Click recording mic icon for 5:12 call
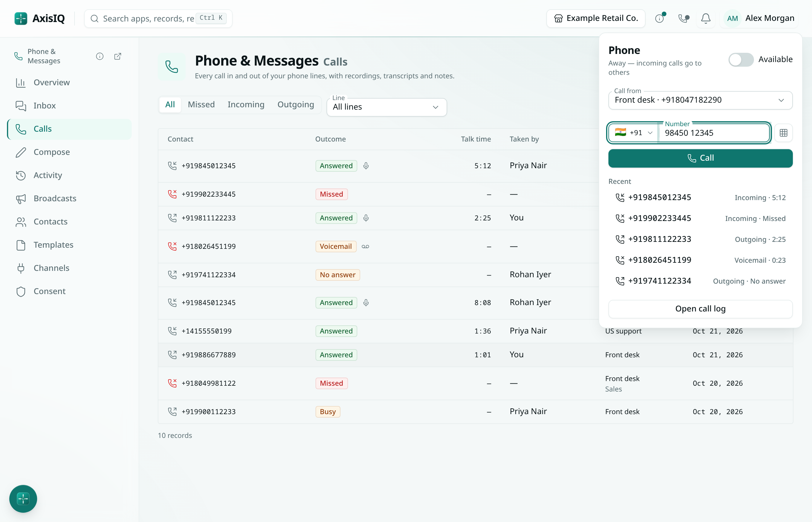 (x=366, y=166)
